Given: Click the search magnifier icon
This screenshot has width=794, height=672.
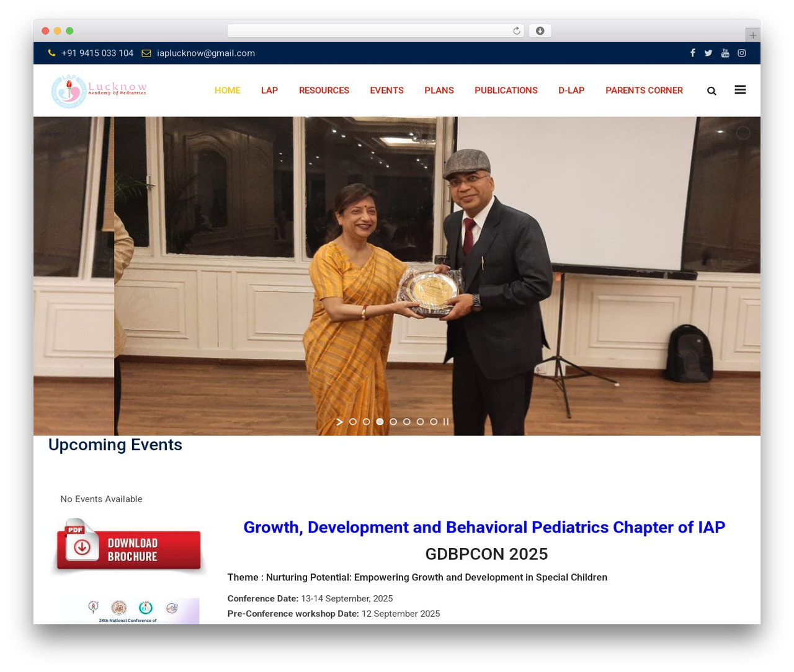Looking at the screenshot, I should (711, 91).
